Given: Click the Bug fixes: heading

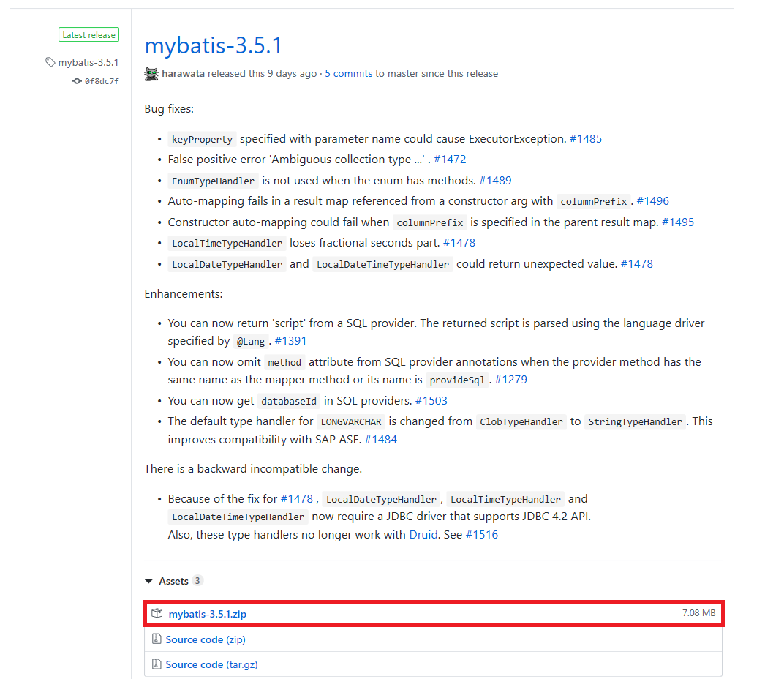Looking at the screenshot, I should pyautogui.click(x=169, y=108).
